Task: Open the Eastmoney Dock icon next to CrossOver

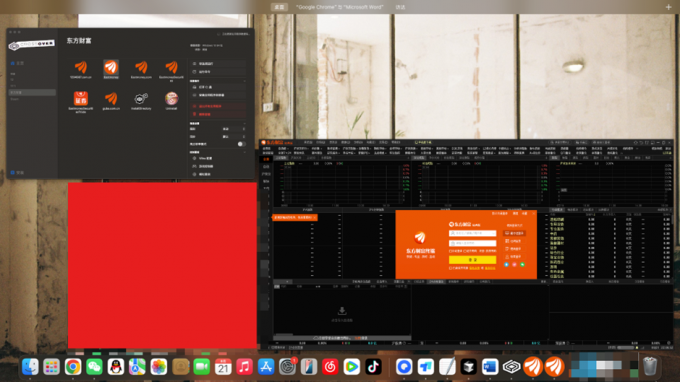Action: click(x=533, y=367)
